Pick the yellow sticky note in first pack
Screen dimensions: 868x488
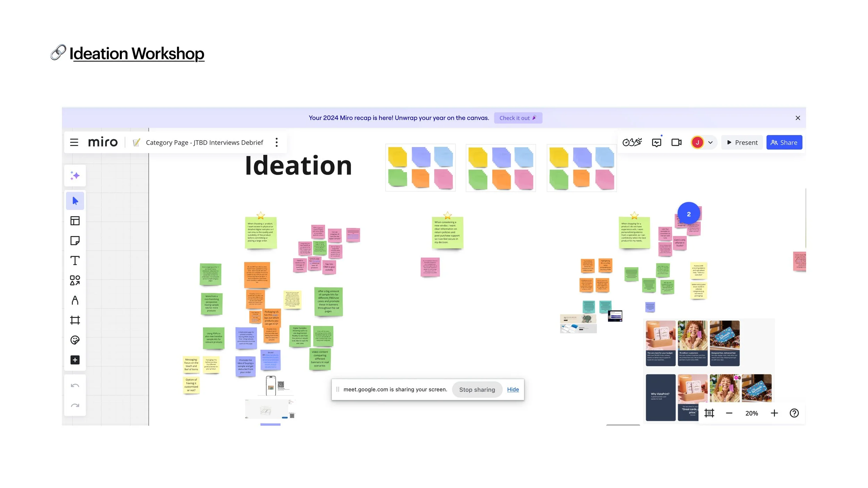click(398, 157)
